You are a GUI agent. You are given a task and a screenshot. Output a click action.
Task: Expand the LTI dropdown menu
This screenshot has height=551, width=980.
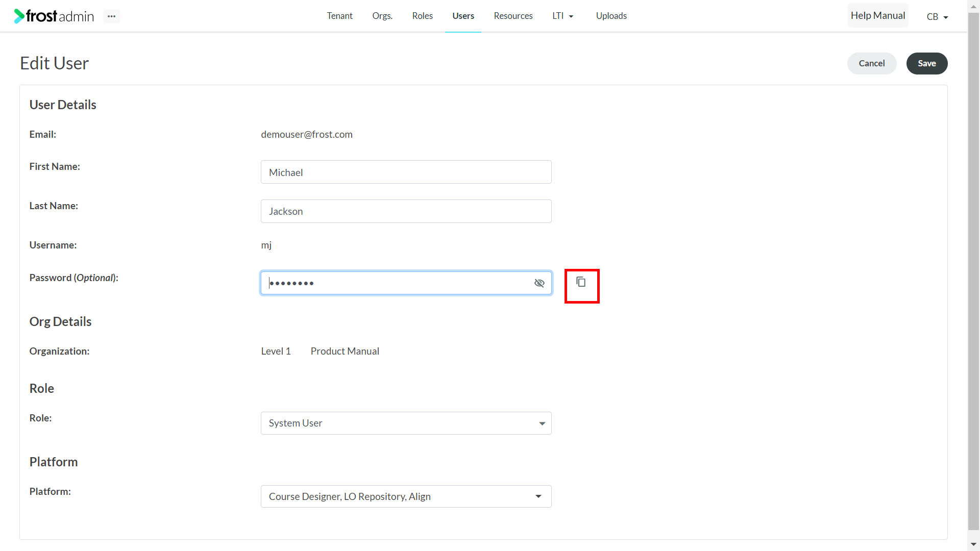(563, 16)
